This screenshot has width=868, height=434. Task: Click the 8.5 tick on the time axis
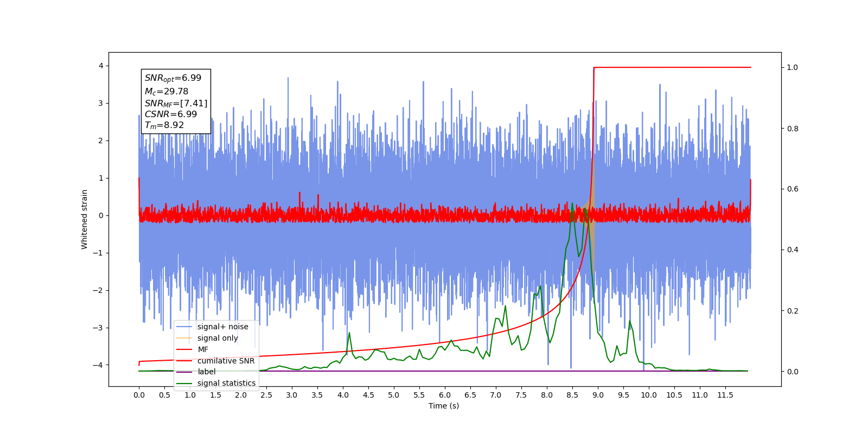coord(572,395)
